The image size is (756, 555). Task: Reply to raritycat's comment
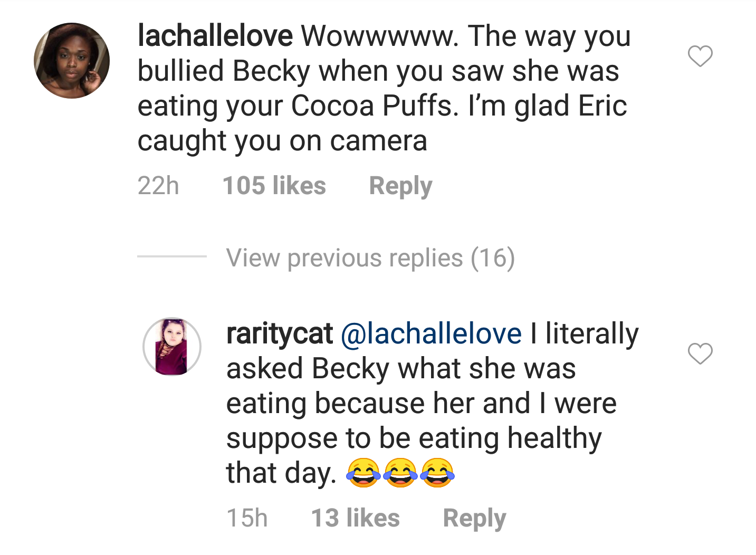474,519
